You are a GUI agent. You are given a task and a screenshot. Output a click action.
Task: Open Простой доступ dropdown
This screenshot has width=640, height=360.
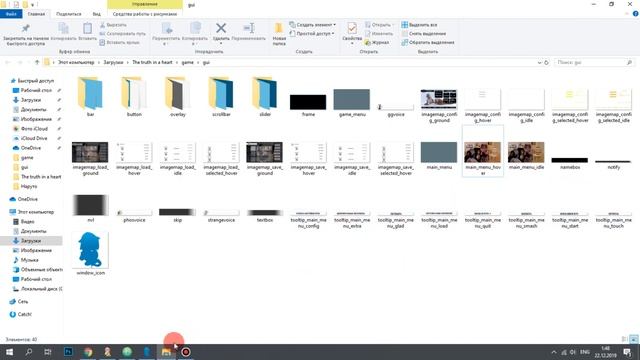(x=312, y=33)
